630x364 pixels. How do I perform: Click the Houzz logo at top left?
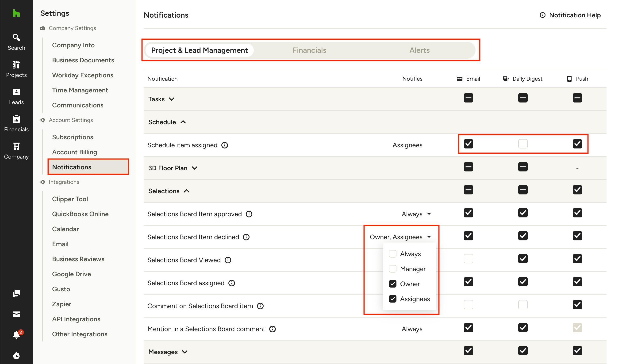coord(16,13)
